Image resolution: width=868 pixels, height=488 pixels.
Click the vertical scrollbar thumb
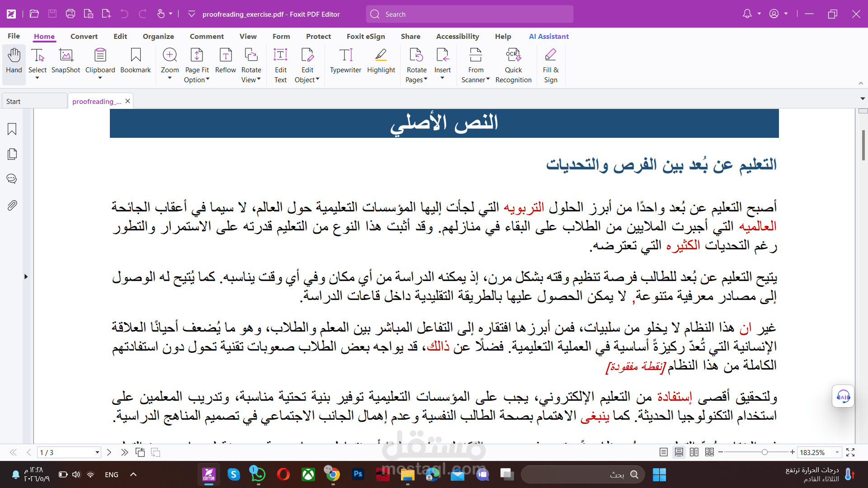[863, 145]
